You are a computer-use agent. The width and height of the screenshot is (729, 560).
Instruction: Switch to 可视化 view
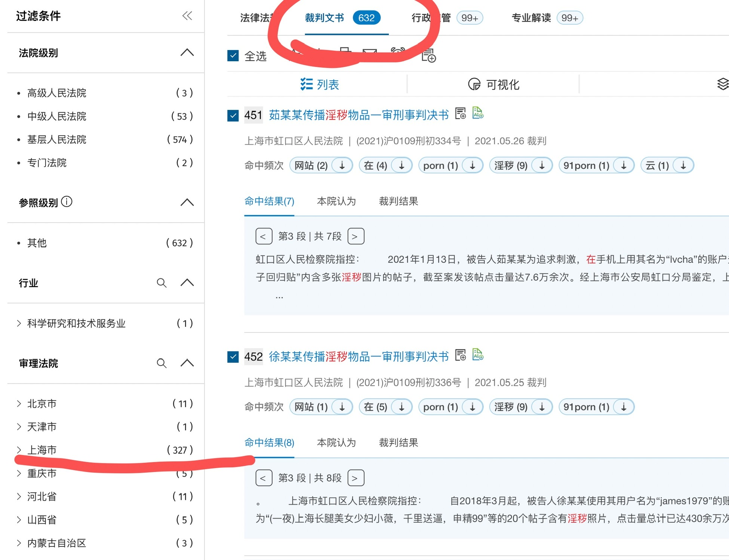click(x=493, y=84)
